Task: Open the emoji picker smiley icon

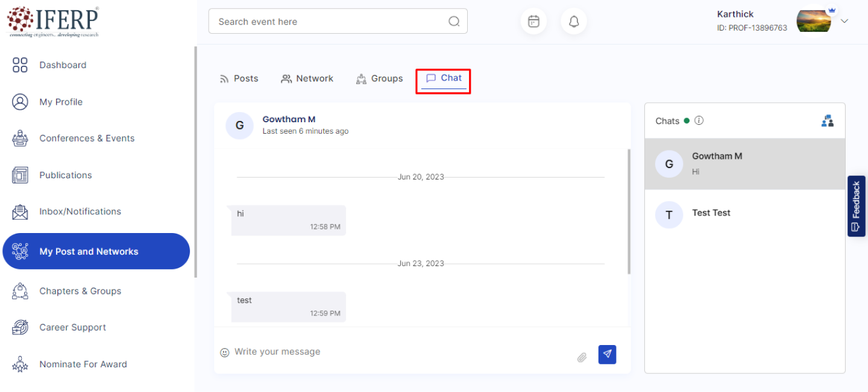Action: coord(225,352)
